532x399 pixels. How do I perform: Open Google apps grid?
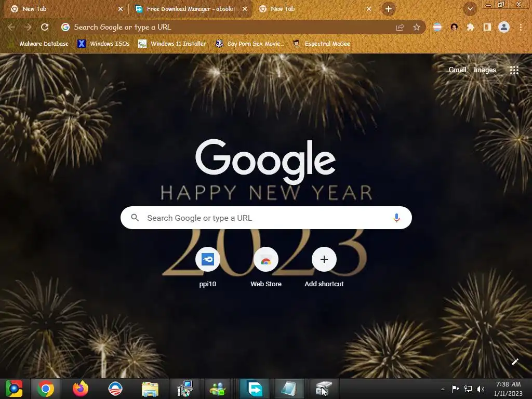point(514,70)
